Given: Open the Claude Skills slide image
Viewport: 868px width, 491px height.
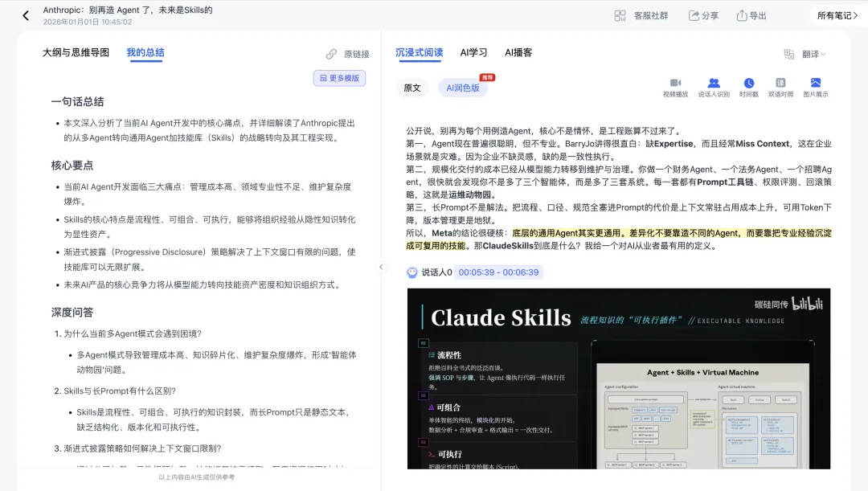Looking at the screenshot, I should (618, 378).
